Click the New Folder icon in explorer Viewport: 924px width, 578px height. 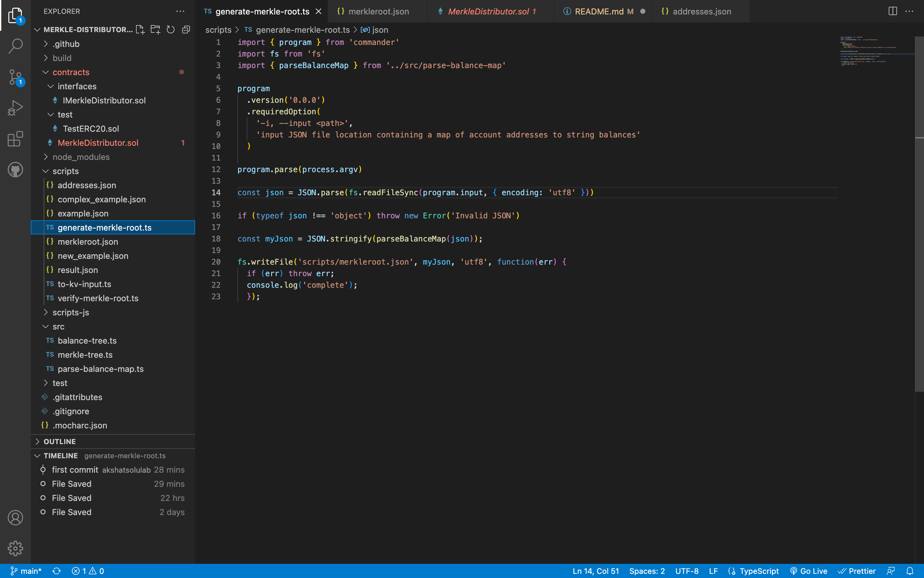coord(155,30)
